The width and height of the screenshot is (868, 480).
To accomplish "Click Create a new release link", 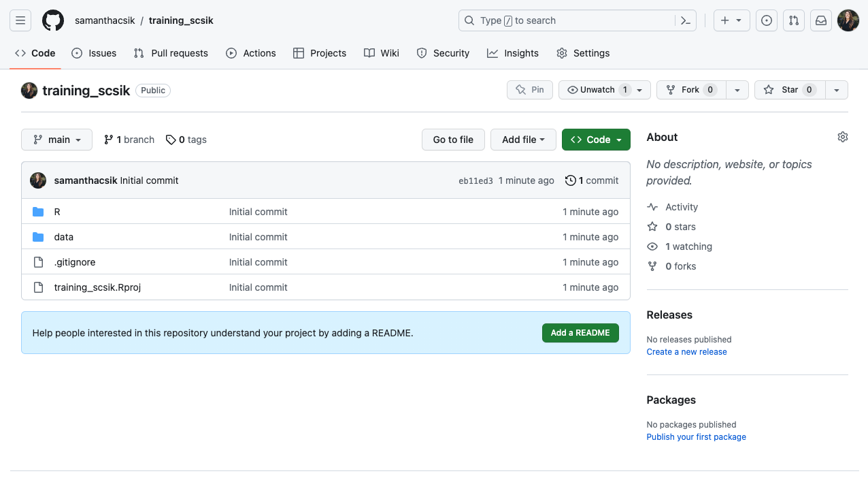I will pos(686,352).
